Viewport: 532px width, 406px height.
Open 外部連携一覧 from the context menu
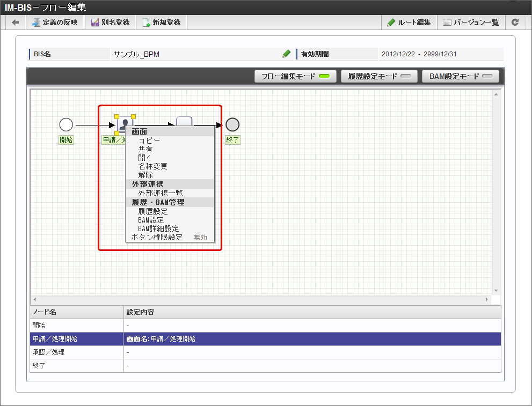pos(170,193)
